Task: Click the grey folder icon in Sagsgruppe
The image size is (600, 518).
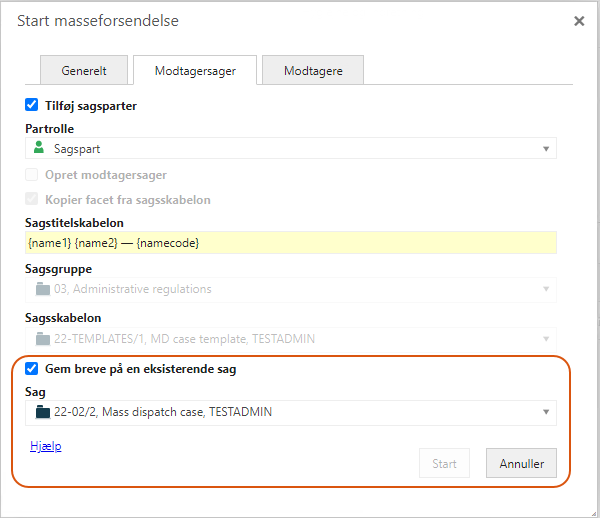Action: tap(43, 289)
